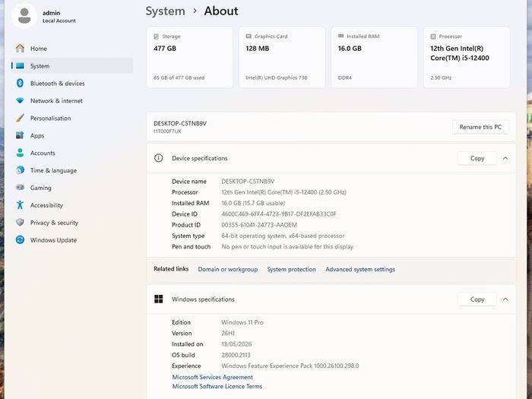
Task: Click the Privacy & security shield icon
Action: (20, 222)
